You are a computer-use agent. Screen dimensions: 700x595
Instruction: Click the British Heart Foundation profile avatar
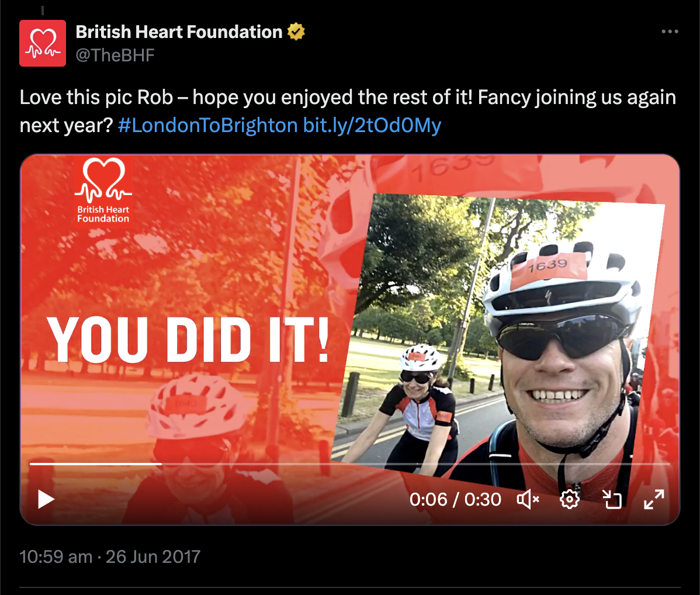43,43
